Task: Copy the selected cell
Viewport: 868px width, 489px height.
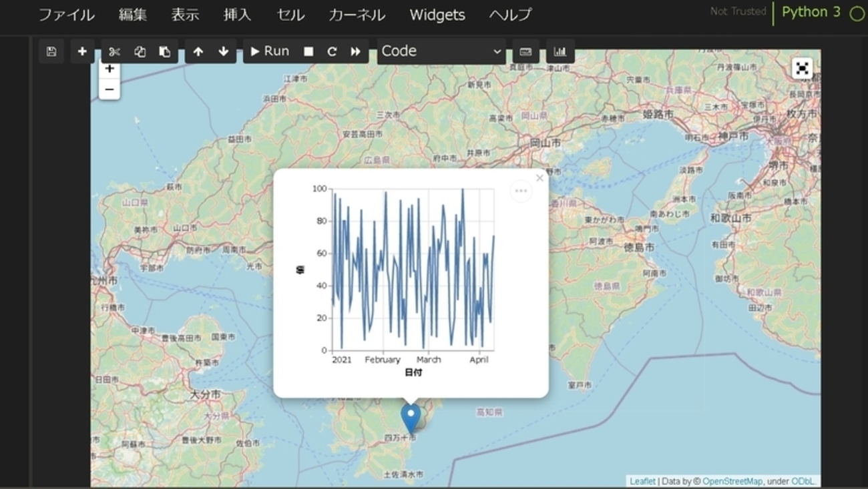Action: click(140, 51)
